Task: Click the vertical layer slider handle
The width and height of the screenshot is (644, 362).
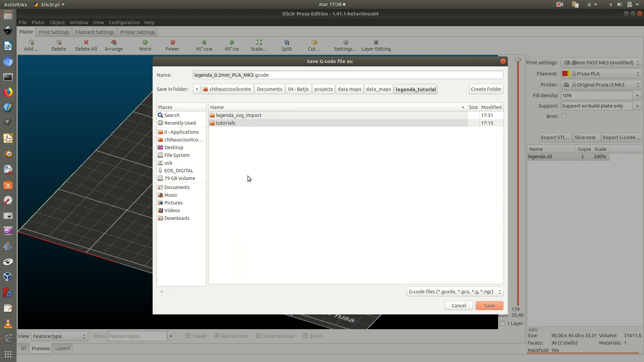Action: [x=518, y=60]
